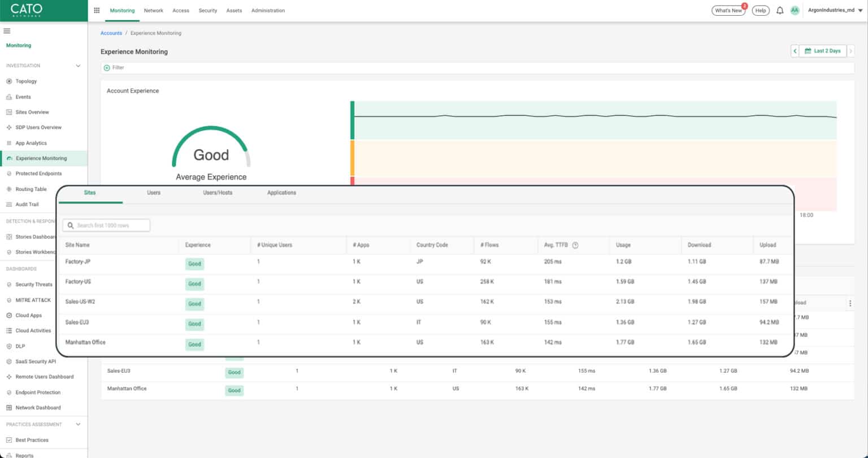Viewport: 868px width, 458px height.
Task: Change the Last 2 Days time range
Action: coord(823,50)
